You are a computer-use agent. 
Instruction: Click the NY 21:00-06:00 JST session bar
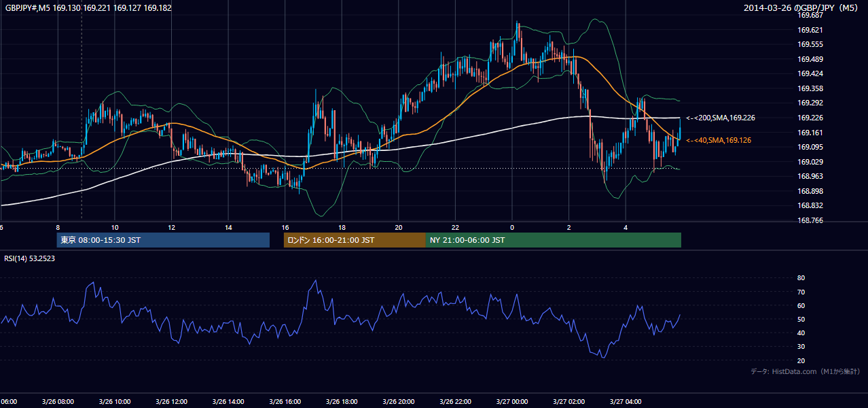tap(554, 240)
